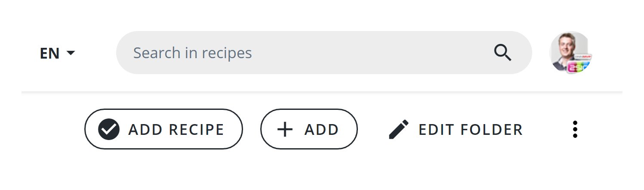The height and width of the screenshot is (190, 644).
Task: Click the Search in recipes placeholder text
Action: [192, 53]
